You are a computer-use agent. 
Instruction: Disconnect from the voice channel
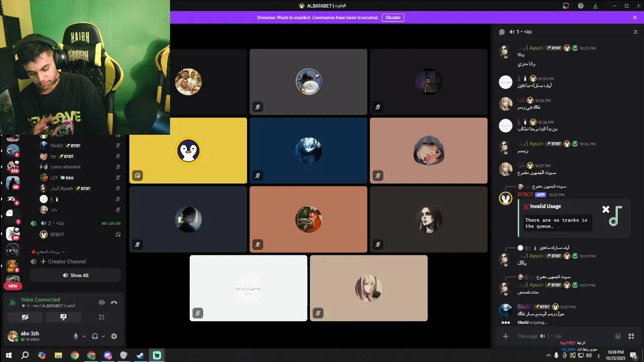coord(114,303)
